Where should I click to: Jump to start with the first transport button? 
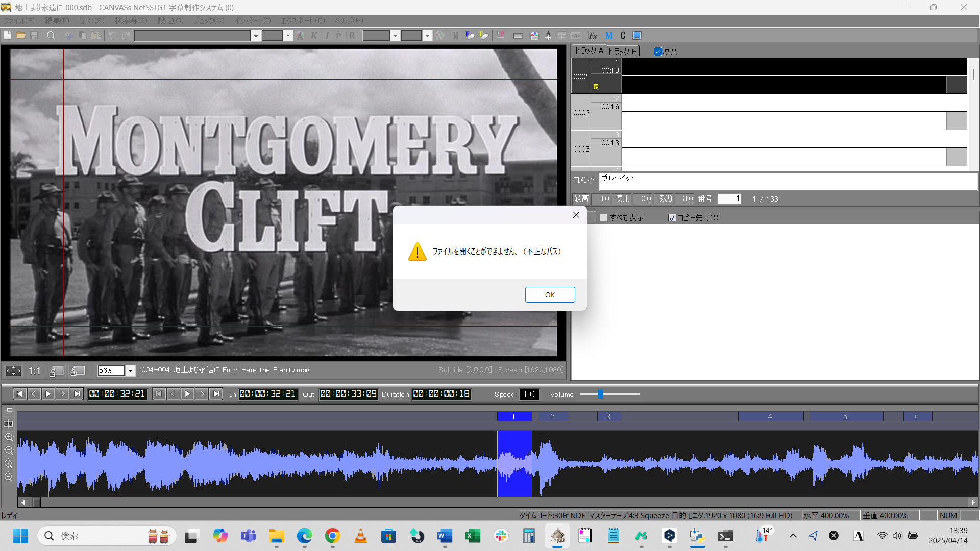19,394
